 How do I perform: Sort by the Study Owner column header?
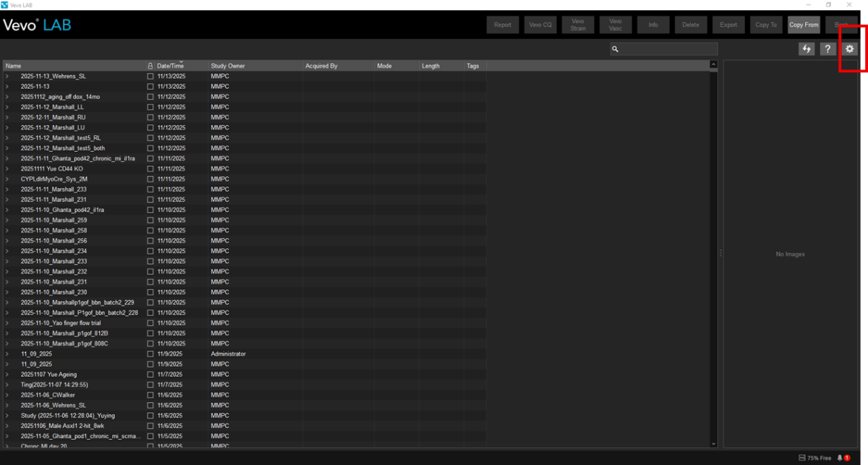pyautogui.click(x=256, y=66)
